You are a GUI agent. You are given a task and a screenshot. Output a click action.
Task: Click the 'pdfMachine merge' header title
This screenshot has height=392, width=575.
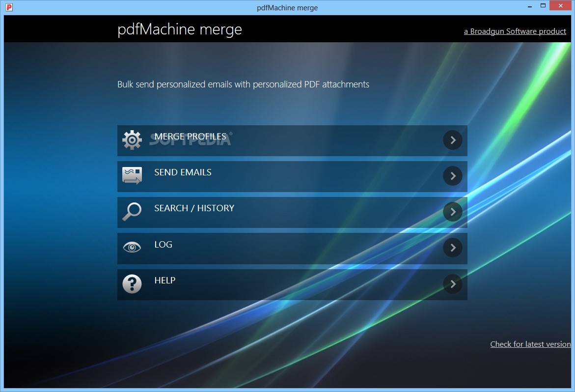tap(180, 29)
